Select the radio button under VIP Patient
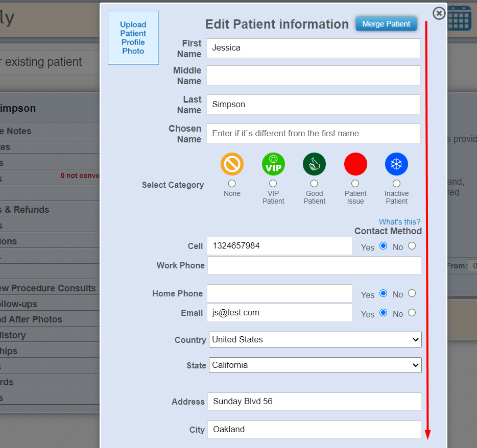 pyautogui.click(x=273, y=183)
